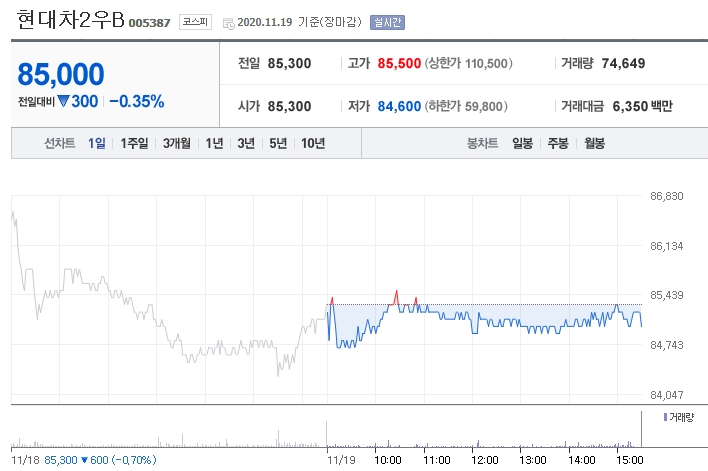Click the 하한가 59,800 text
The height and width of the screenshot is (471, 708).
[466, 106]
